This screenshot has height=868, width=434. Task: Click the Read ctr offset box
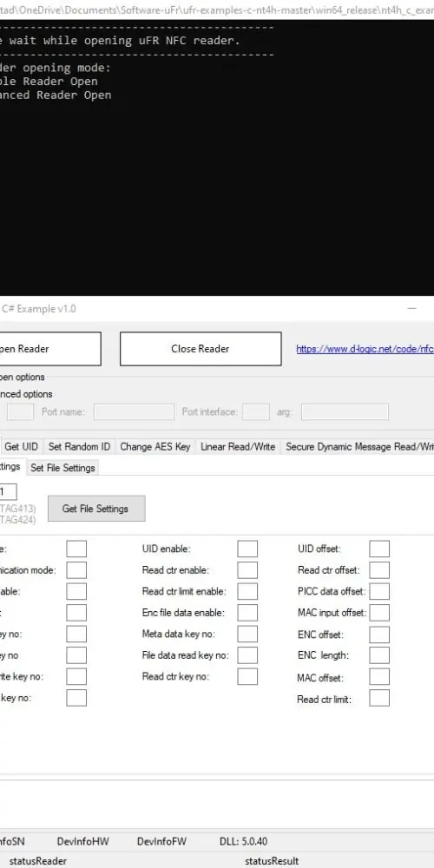click(379, 570)
